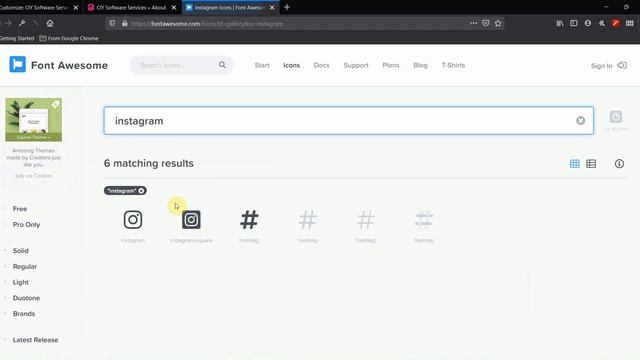Filter by Light style

coord(20,282)
